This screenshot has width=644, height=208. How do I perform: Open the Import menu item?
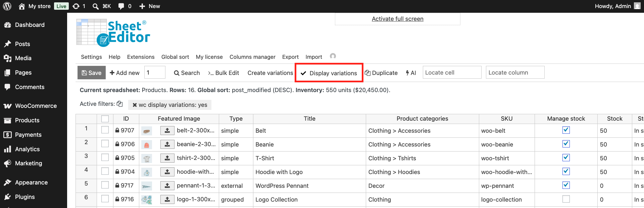coord(314,57)
